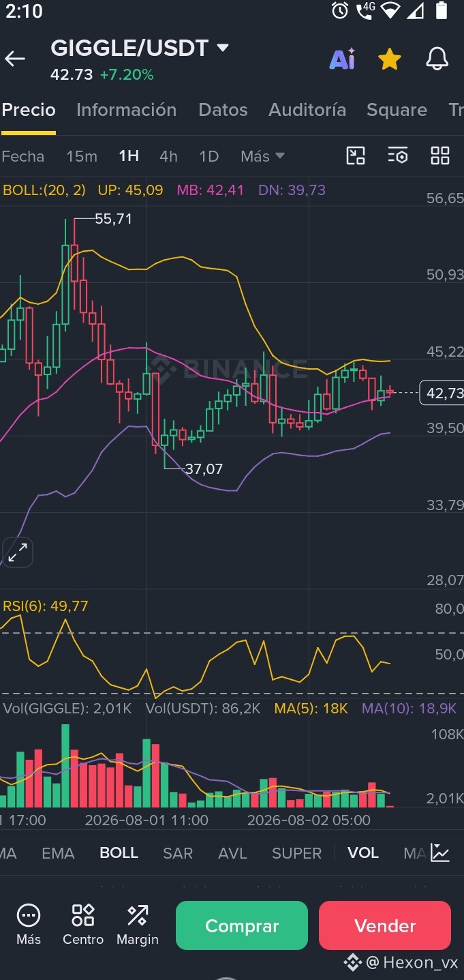The height and width of the screenshot is (980, 464).
Task: Switch to the Precio tab
Action: click(x=29, y=110)
